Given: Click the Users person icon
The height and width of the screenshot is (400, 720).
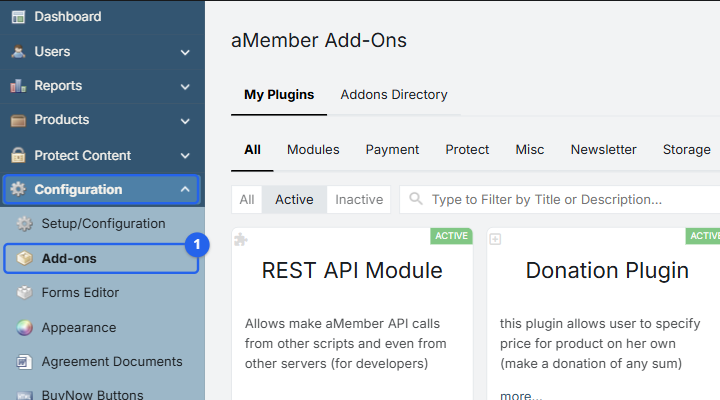Looking at the screenshot, I should (x=18, y=51).
